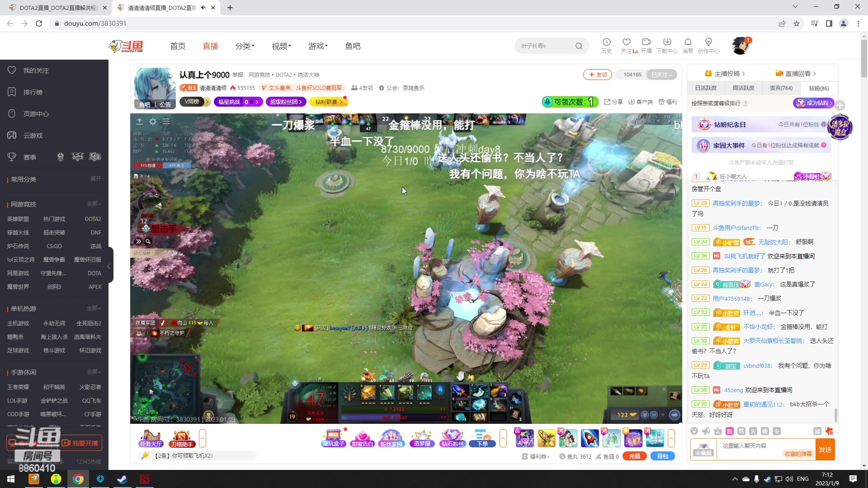
Task: Click the 火 hot danmaku icon
Action: pyautogui.click(x=753, y=431)
